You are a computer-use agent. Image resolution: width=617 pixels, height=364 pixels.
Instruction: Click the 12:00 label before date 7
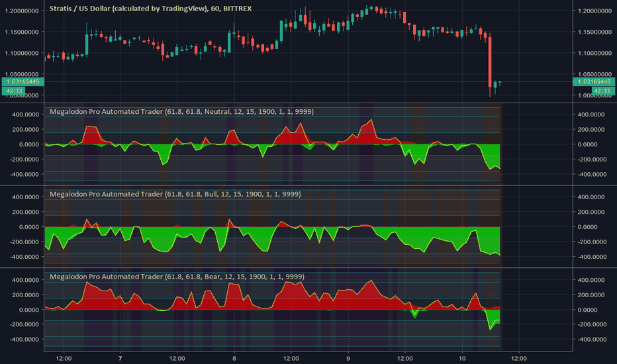(64, 359)
